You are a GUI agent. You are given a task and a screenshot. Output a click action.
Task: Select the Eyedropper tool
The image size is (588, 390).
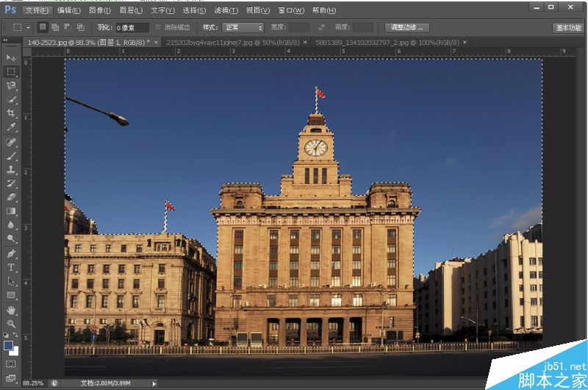tap(11, 127)
